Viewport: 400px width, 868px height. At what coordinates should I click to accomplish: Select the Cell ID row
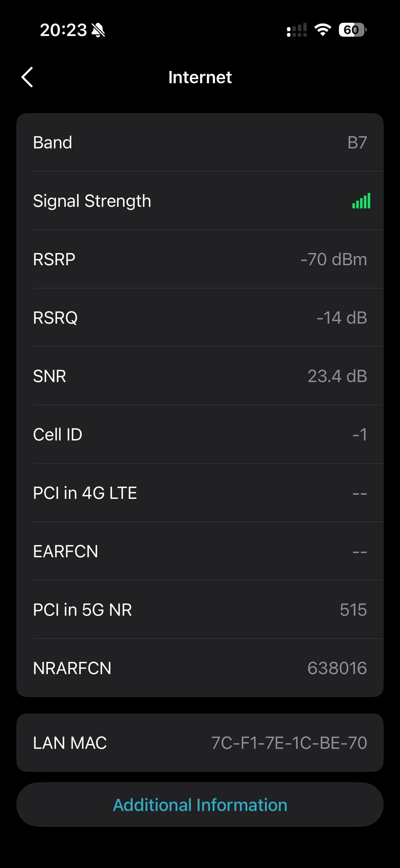point(200,435)
